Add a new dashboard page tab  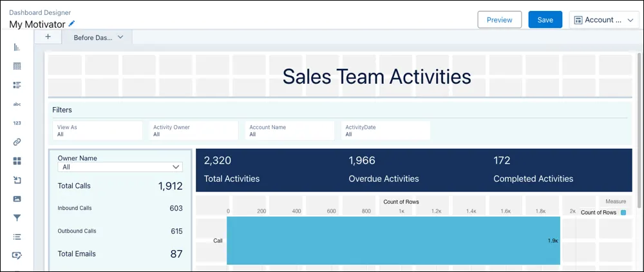point(48,37)
